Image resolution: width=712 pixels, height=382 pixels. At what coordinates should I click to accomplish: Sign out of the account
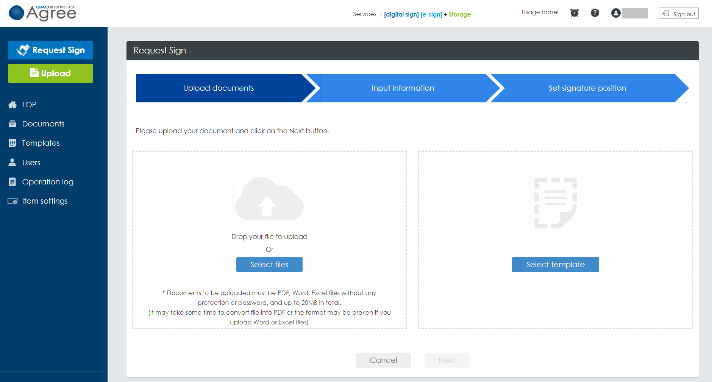[x=679, y=14]
